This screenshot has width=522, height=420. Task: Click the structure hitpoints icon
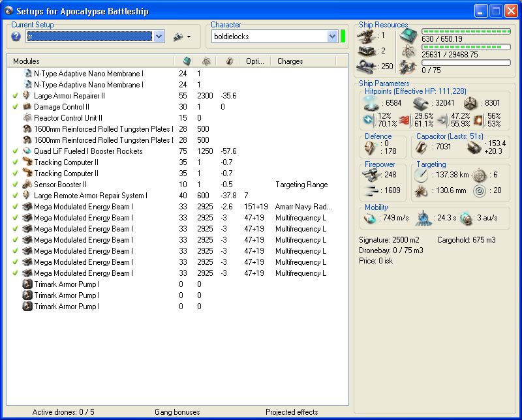tap(470, 104)
